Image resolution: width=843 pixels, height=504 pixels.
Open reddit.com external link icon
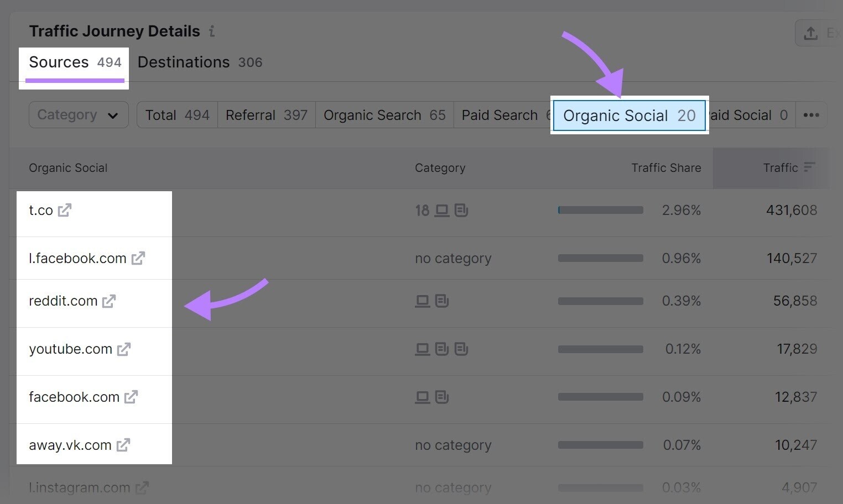109,301
